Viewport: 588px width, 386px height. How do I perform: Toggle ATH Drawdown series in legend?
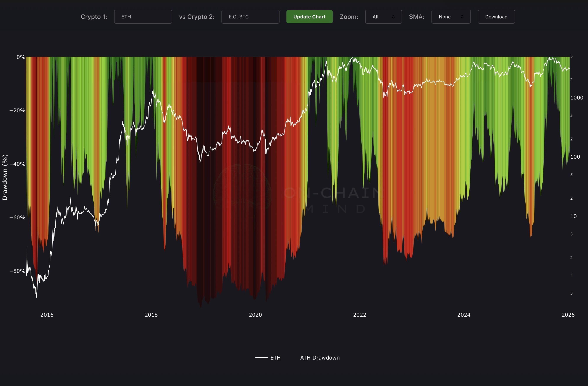[320, 358]
